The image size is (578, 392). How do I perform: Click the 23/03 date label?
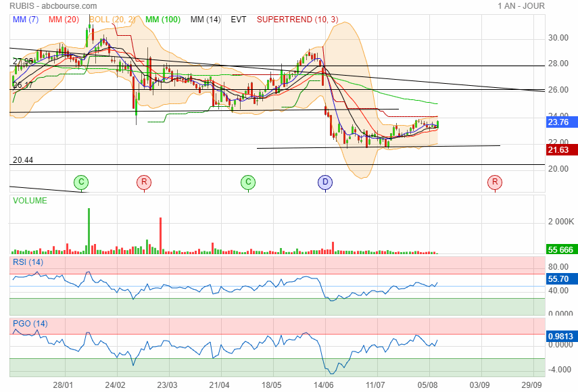(167, 385)
